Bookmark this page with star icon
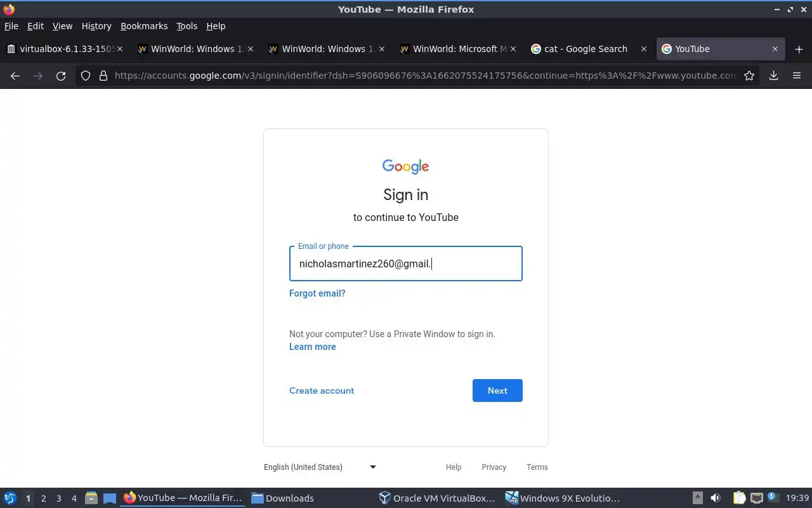 click(749, 76)
